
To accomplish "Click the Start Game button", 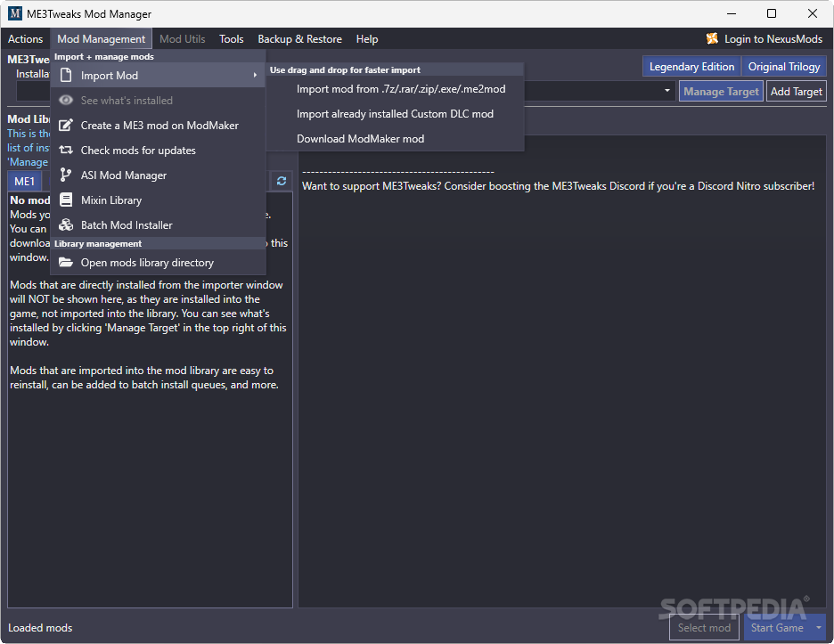I will pos(777,628).
